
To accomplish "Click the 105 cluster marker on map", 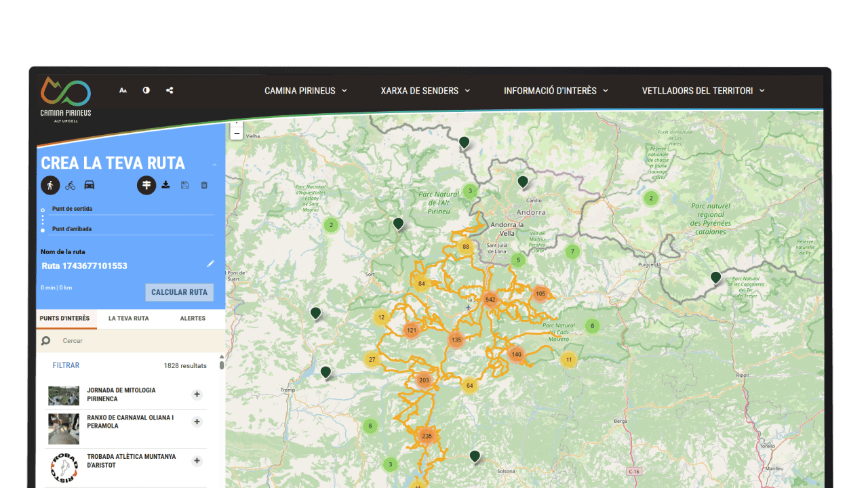I will [540, 294].
